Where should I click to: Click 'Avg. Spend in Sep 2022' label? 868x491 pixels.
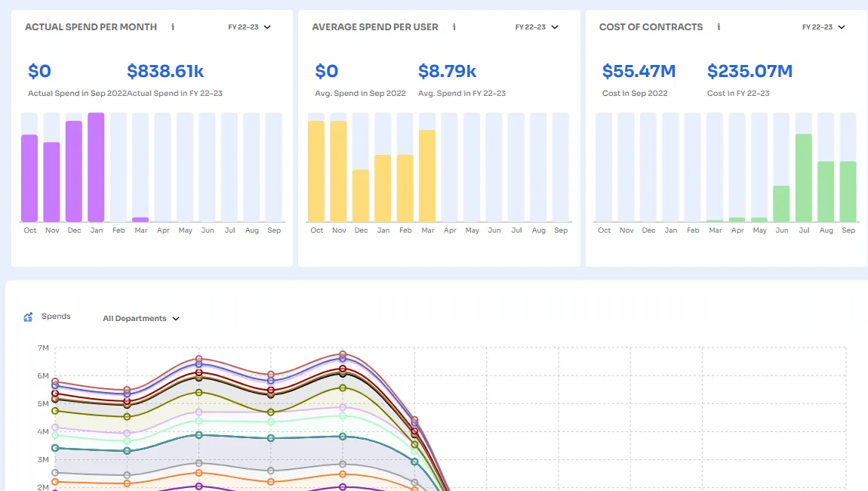point(360,93)
